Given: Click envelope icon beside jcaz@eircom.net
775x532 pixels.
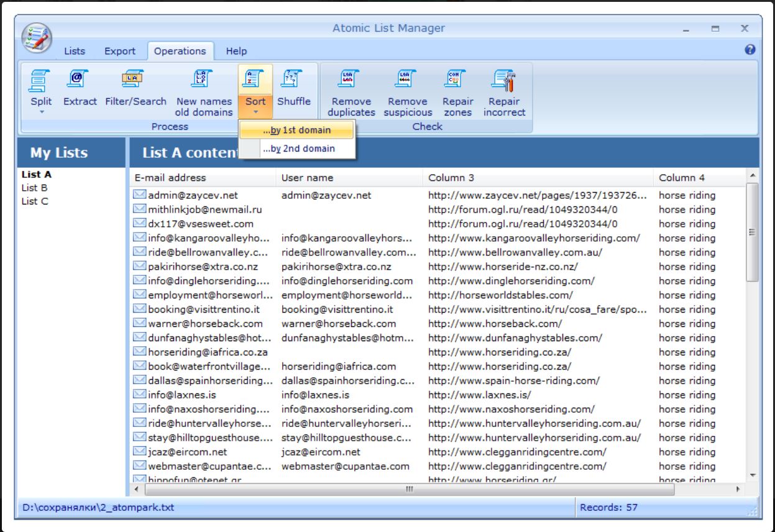Looking at the screenshot, I should 140,452.
